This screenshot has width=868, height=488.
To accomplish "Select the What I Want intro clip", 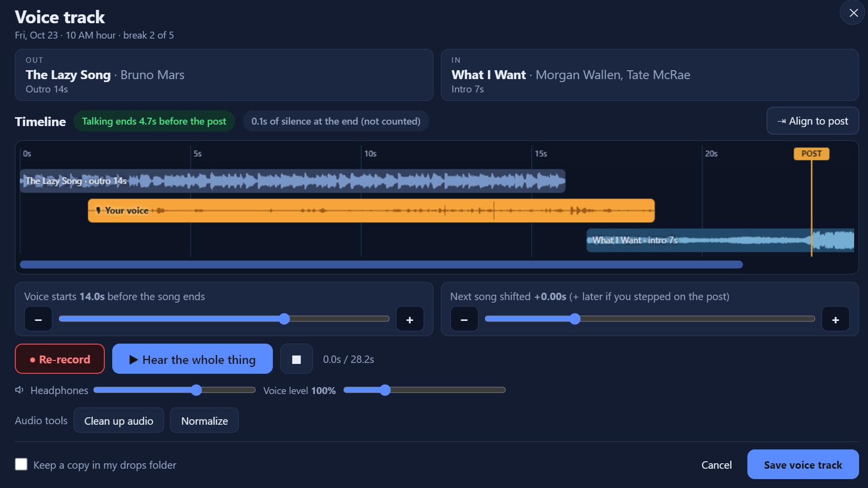I will point(720,240).
